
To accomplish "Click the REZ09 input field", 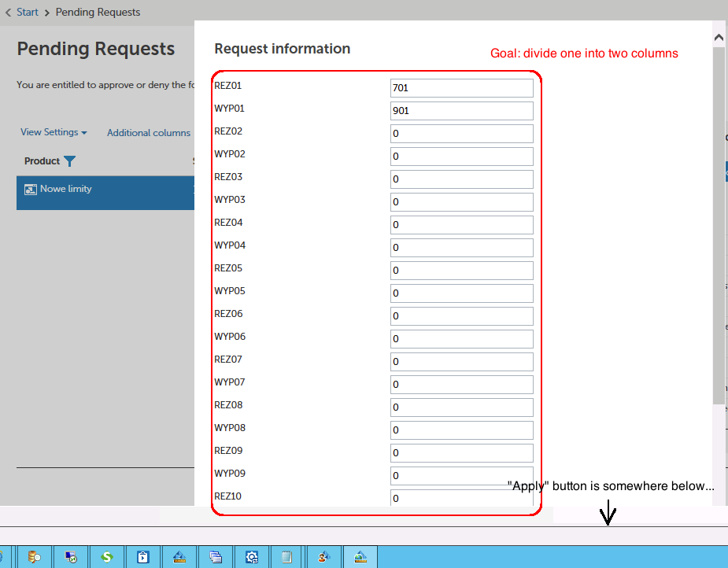I will pyautogui.click(x=461, y=452).
